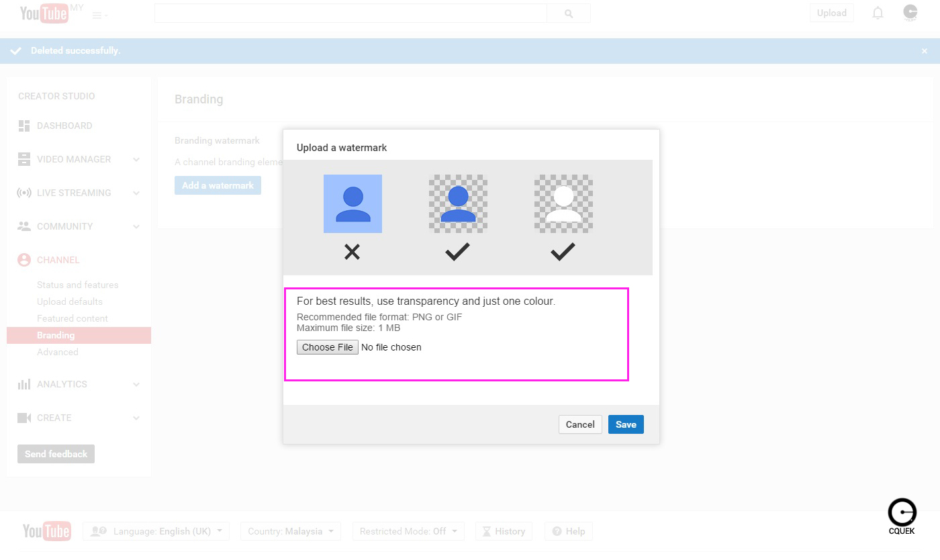Open the Language: English (UK) dropdown

click(156, 531)
